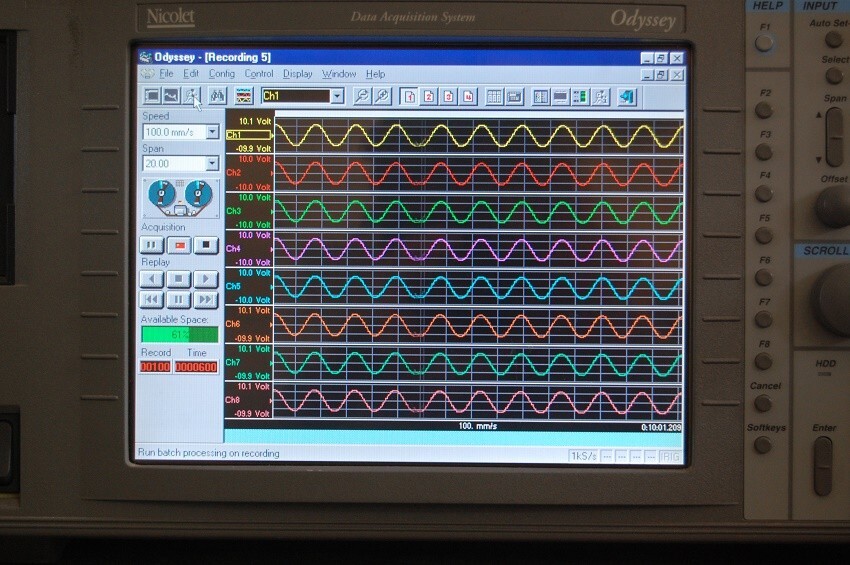Click the 100. mm/s label below traces
This screenshot has width=850, height=565.
pos(478,426)
